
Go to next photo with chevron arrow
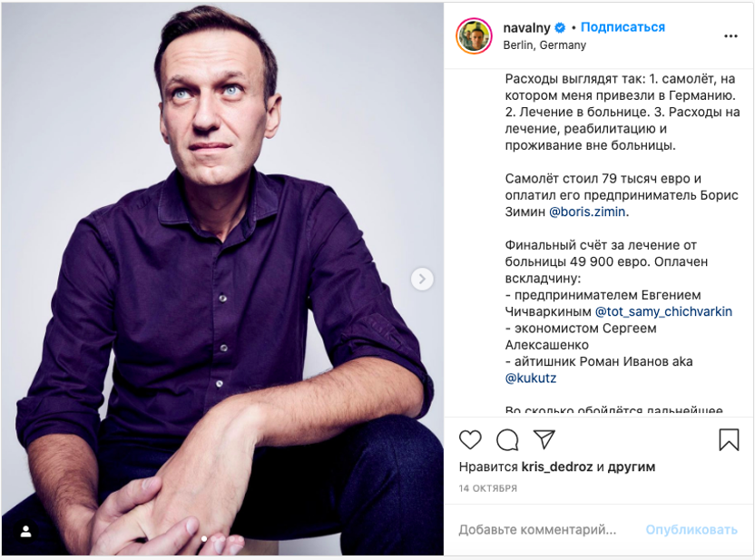tap(422, 279)
